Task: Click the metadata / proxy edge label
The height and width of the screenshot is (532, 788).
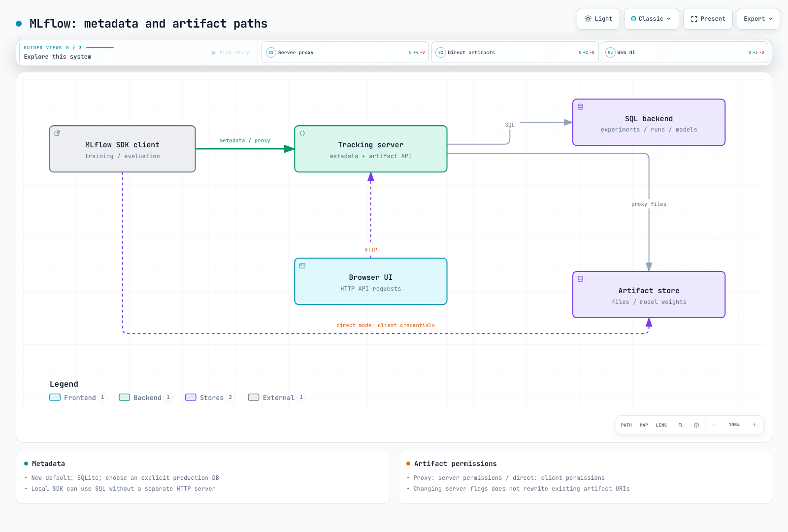Action: click(x=245, y=141)
